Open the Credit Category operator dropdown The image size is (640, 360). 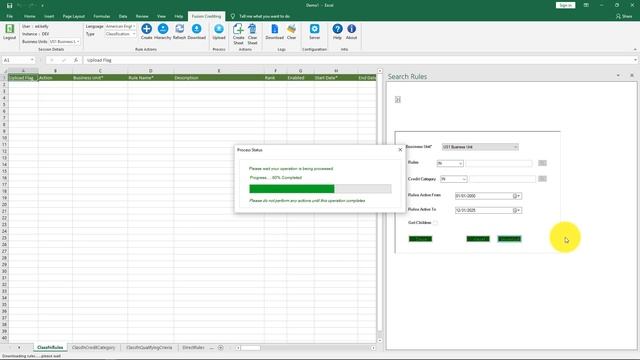pos(464,179)
